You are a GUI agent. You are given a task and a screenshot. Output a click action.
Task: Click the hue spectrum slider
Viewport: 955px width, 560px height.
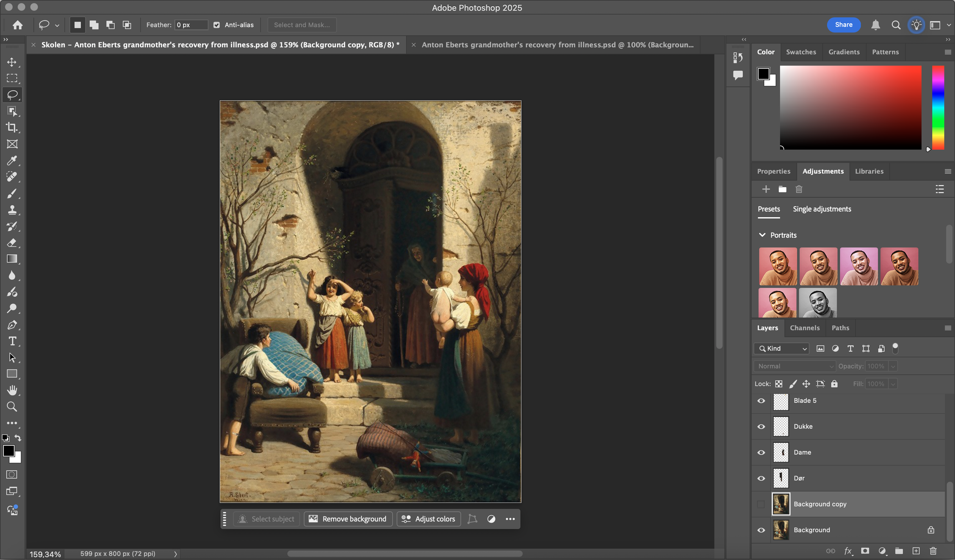click(938, 108)
